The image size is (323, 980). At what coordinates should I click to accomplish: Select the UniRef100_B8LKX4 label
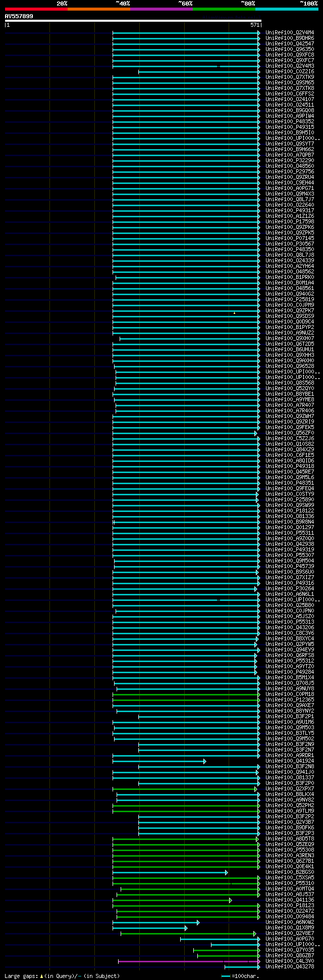coord(290,794)
